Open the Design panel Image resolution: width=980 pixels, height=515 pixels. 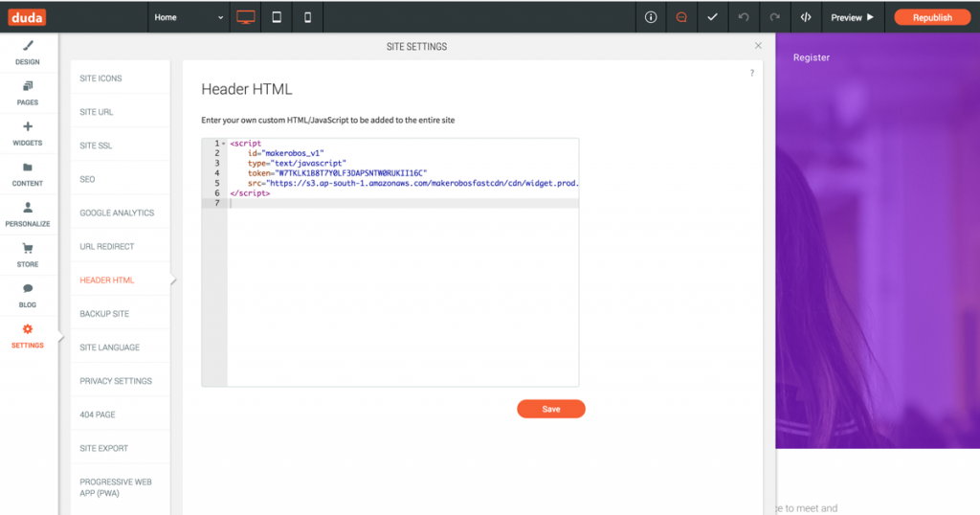28,53
